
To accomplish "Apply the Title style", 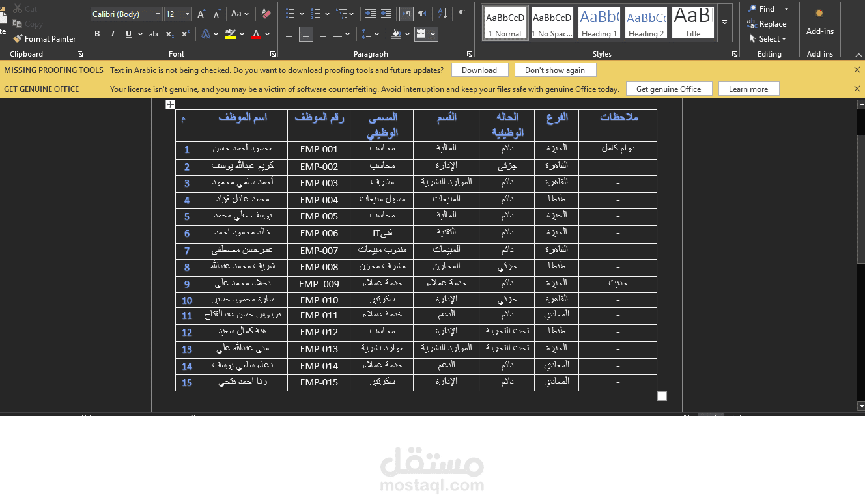I will click(693, 23).
